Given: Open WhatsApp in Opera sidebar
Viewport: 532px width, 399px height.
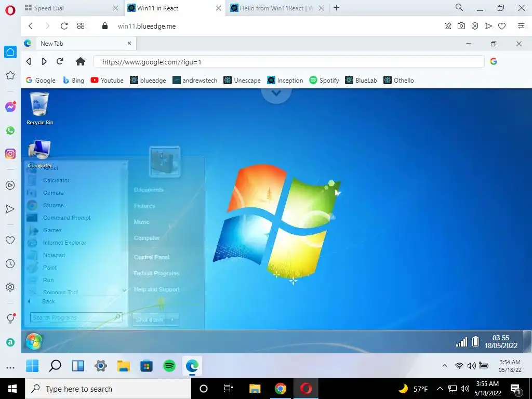Looking at the screenshot, I should click(x=10, y=130).
